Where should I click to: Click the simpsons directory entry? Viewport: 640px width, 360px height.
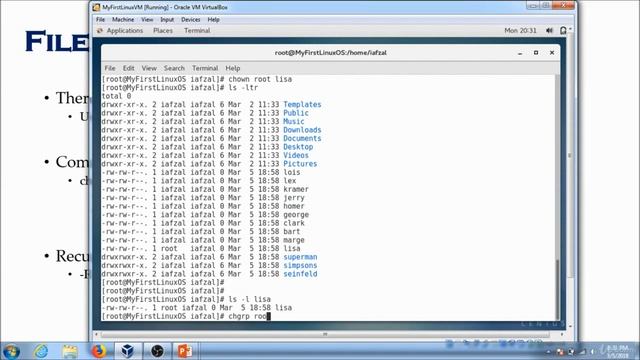300,265
